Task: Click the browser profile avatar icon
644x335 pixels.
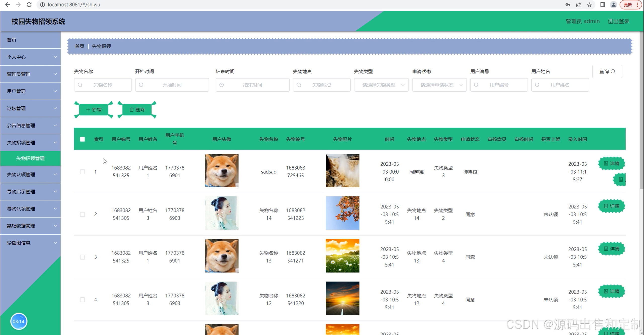Action: (614, 5)
